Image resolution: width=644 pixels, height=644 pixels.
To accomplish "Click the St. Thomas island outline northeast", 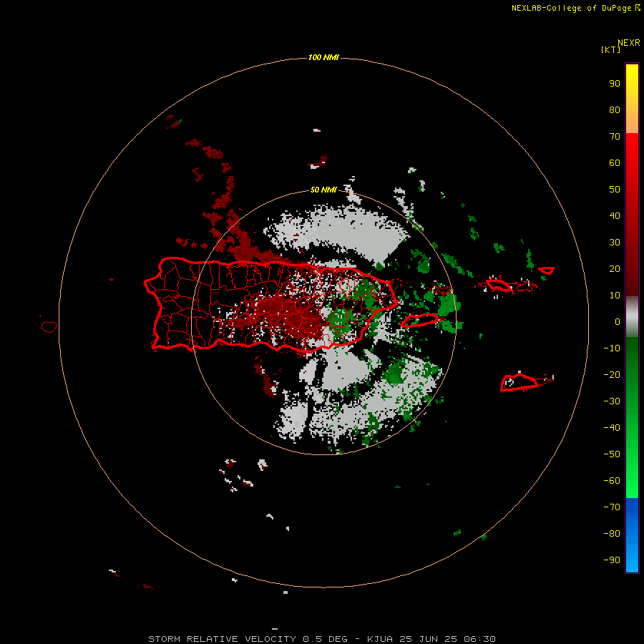I will 499,284.
